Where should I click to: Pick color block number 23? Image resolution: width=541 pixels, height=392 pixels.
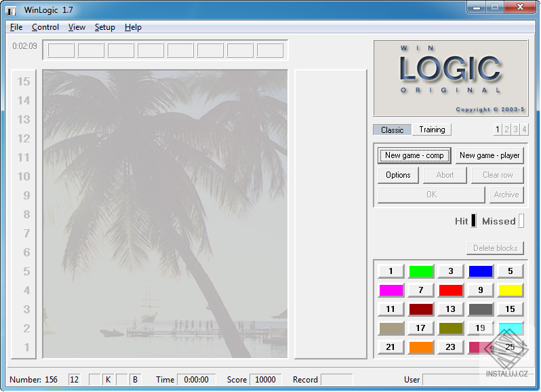coord(451,347)
